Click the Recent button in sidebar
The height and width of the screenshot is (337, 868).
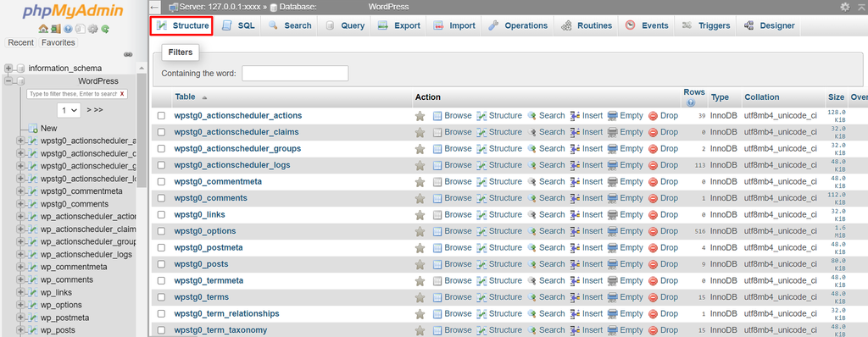click(20, 42)
